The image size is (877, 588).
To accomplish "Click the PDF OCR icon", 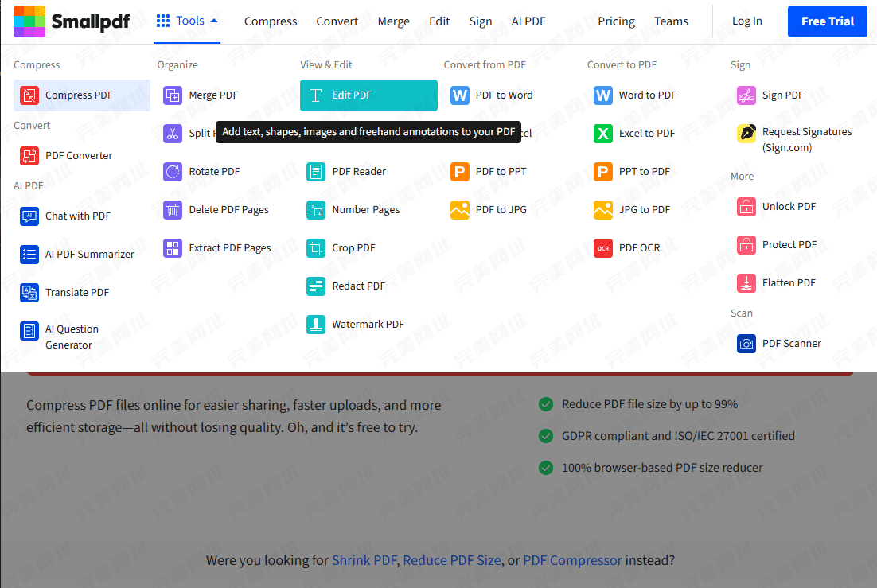I will (603, 247).
